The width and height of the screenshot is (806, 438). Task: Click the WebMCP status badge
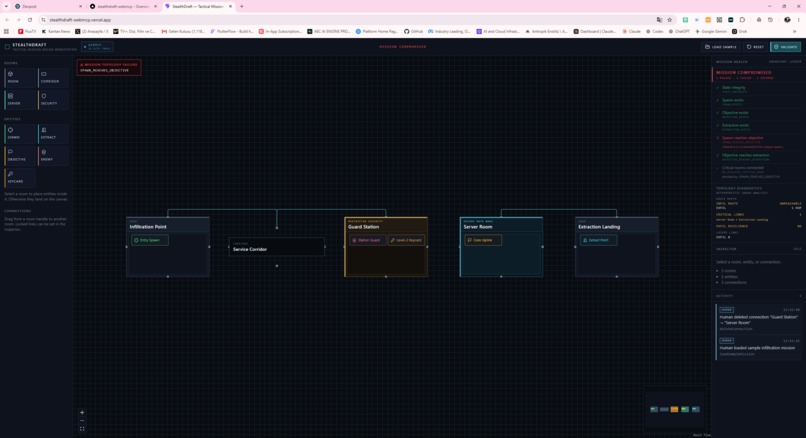click(98, 47)
